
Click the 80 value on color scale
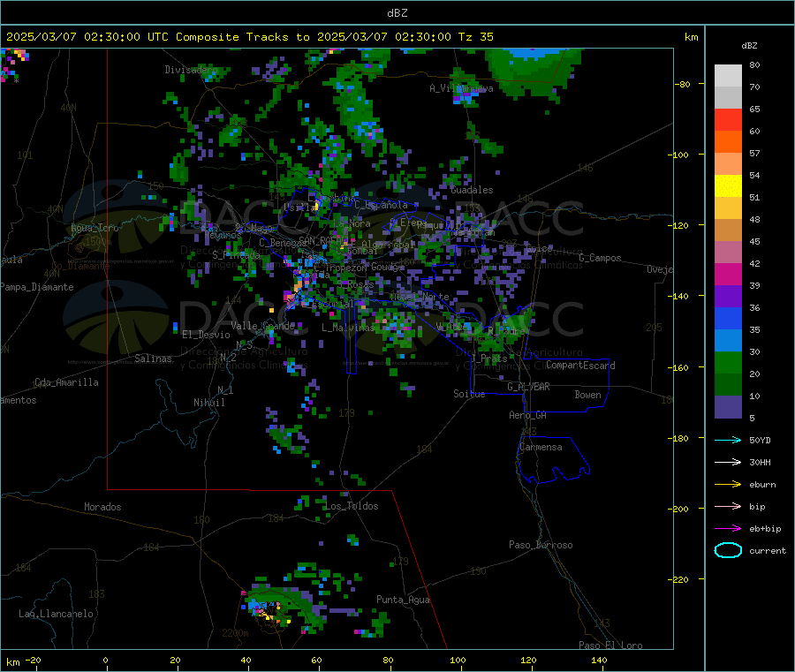(x=754, y=64)
